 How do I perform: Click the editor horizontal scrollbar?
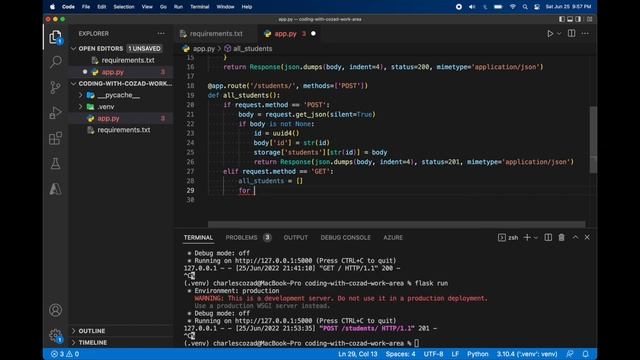point(396,224)
